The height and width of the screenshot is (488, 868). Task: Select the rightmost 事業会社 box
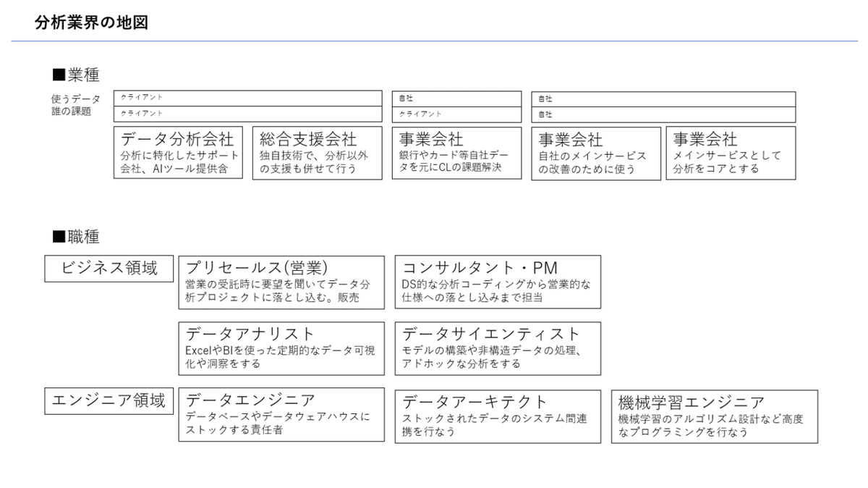tap(731, 153)
